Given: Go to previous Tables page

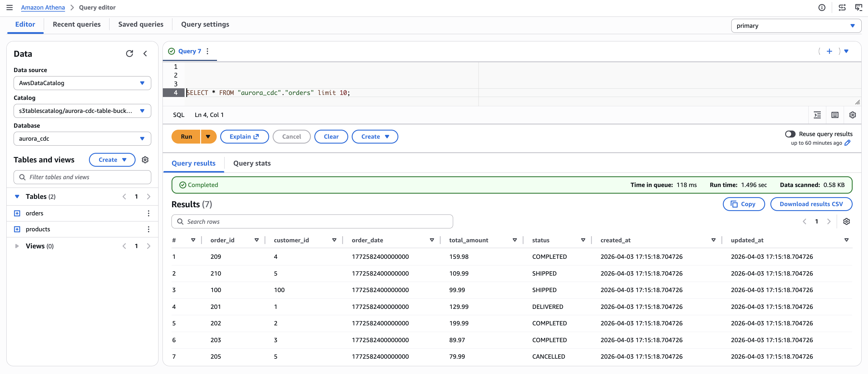Looking at the screenshot, I should pyautogui.click(x=124, y=197).
